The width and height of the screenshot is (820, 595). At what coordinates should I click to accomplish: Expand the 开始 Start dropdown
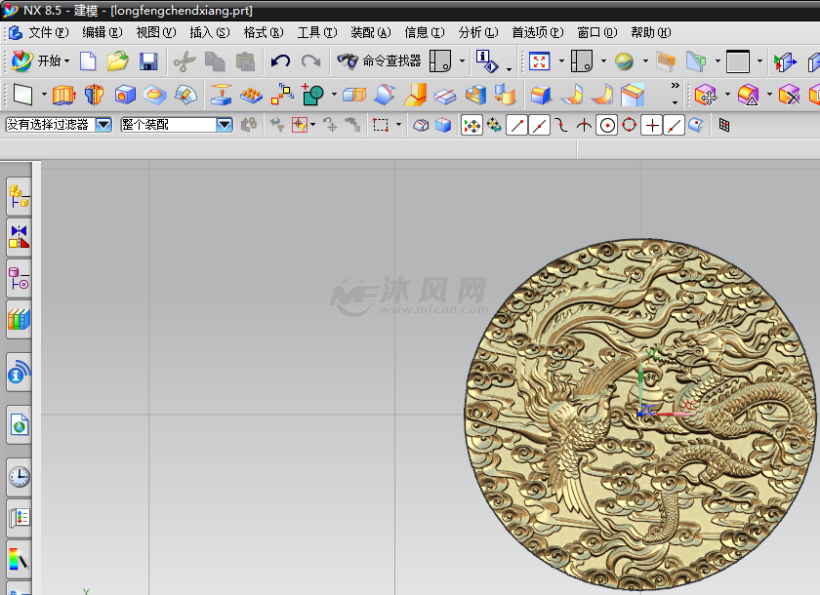tap(66, 62)
